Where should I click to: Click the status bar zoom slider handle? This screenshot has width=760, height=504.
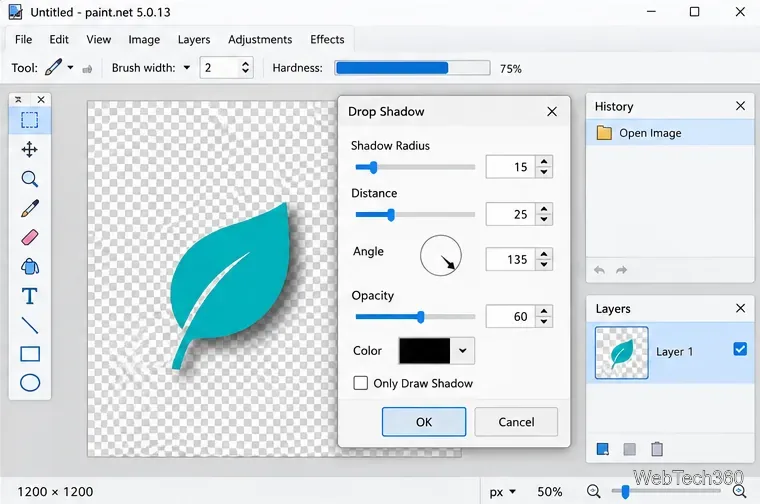625,492
